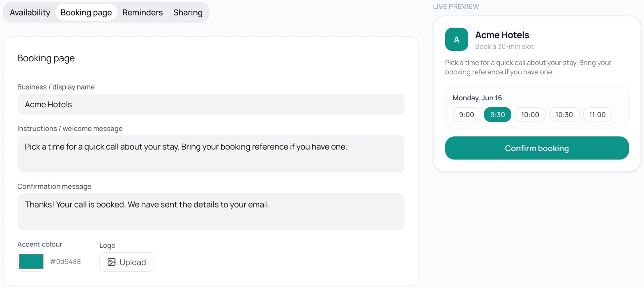Pick the 10:00 time slot
Viewport: 644px width, 288px height.
click(530, 115)
